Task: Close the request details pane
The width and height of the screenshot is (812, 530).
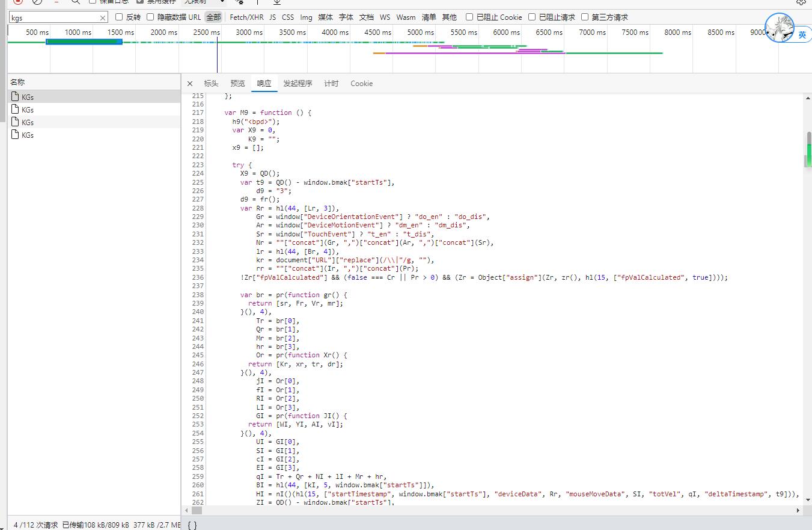Action: [190, 84]
